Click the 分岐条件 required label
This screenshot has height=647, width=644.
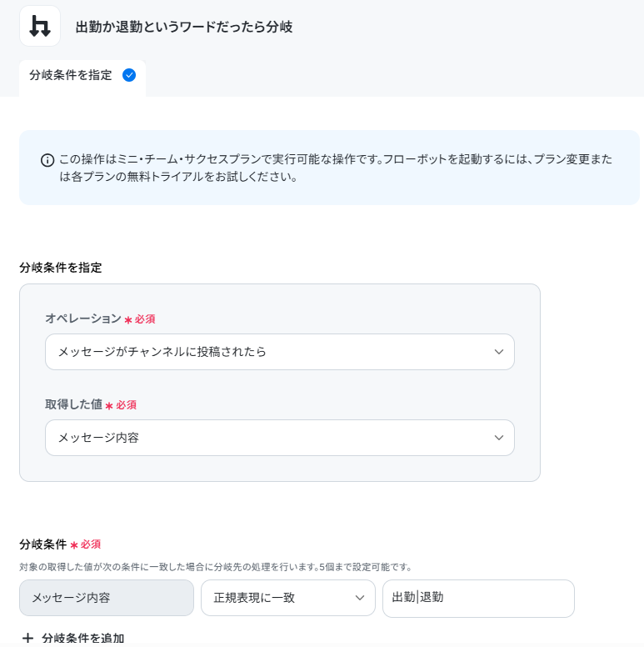click(60, 544)
